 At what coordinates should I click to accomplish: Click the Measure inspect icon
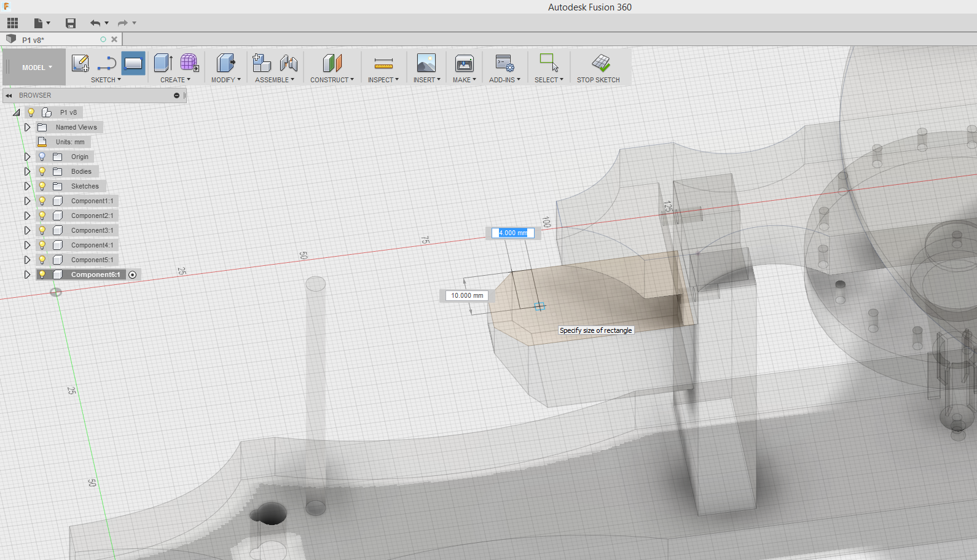click(383, 63)
